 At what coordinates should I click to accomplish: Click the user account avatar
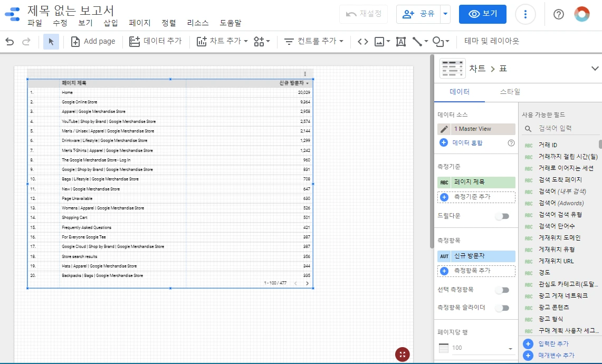click(x=582, y=14)
